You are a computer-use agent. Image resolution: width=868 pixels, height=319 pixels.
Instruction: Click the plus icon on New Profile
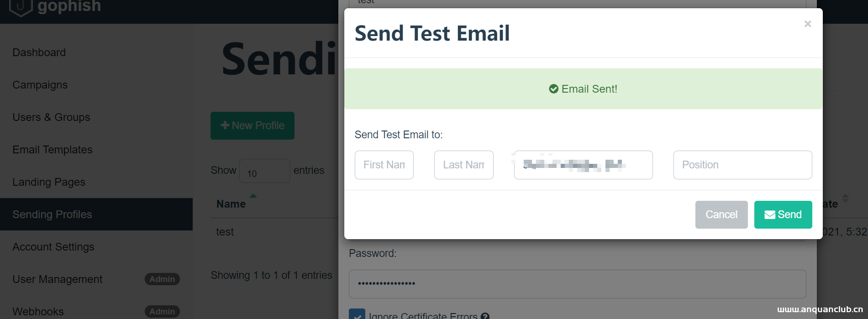click(x=225, y=126)
